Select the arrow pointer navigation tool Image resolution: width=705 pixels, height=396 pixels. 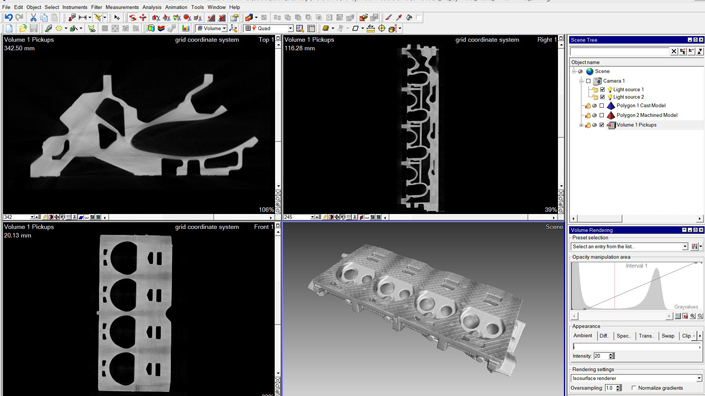tap(116, 18)
